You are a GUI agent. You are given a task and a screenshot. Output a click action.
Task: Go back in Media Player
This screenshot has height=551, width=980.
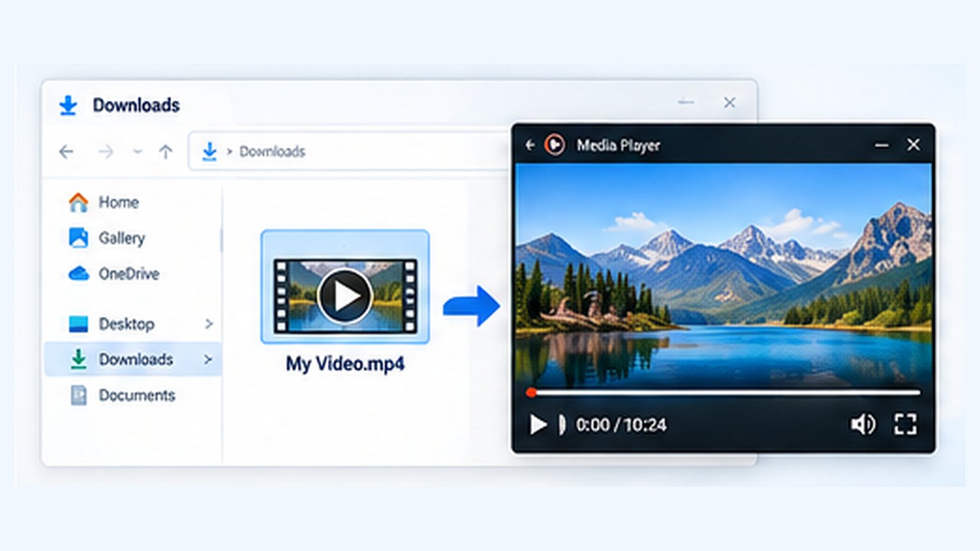coord(530,145)
